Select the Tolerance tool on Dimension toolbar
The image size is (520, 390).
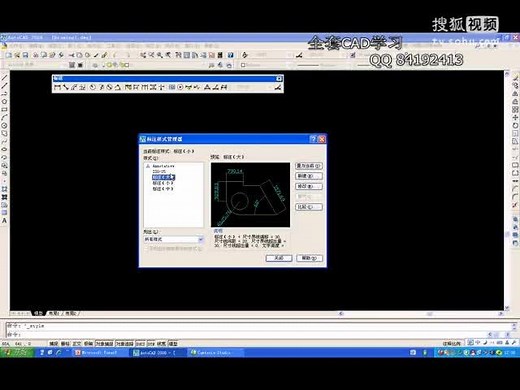172,88
